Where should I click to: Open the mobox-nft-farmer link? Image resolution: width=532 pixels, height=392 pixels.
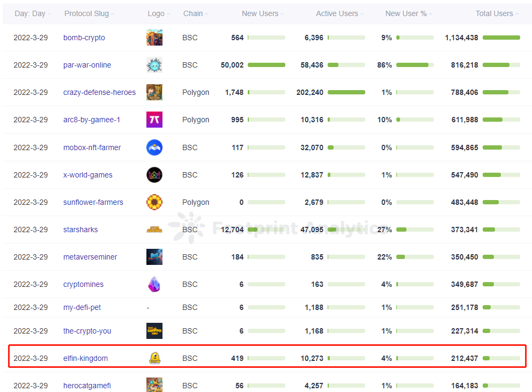92,147
